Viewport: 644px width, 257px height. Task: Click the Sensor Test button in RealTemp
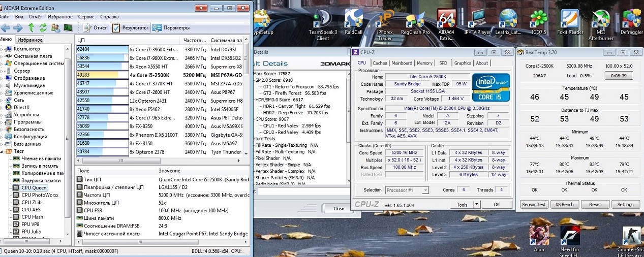pos(534,204)
